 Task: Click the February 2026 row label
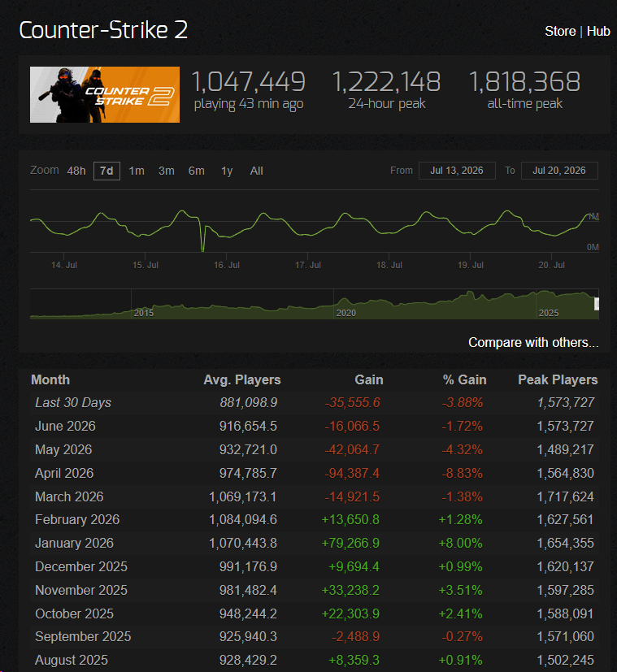pyautogui.click(x=77, y=519)
